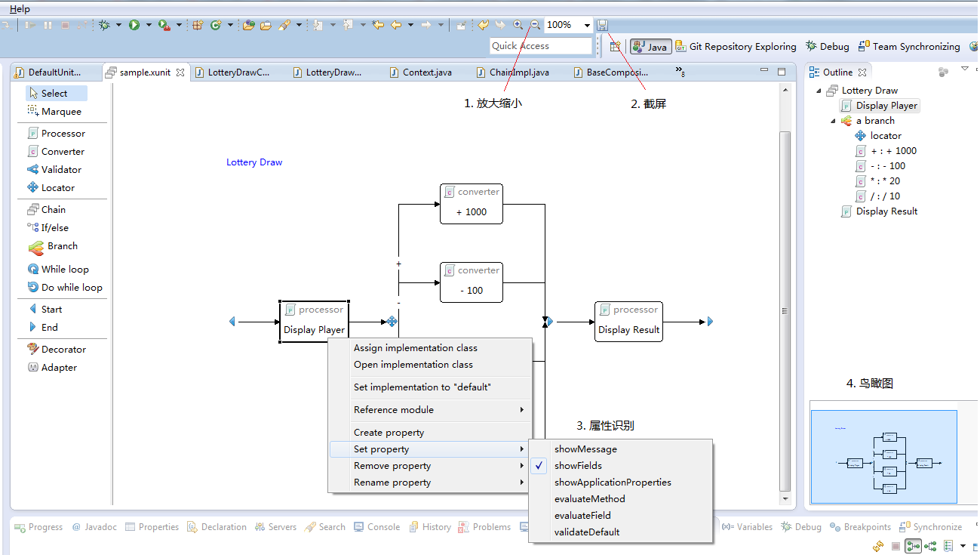980x555 pixels.
Task: Choose Set implementation to "default"
Action: pos(430,387)
